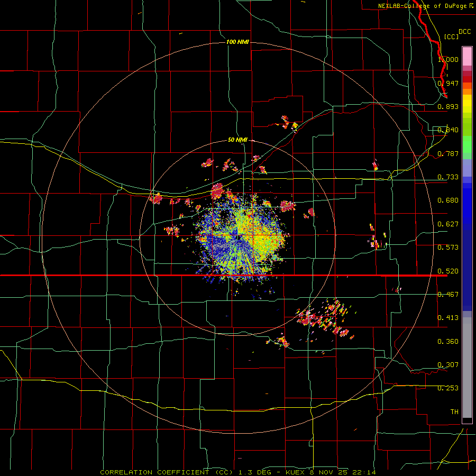Select the 100 NMI range ring label
476x476 pixels.
237,42
